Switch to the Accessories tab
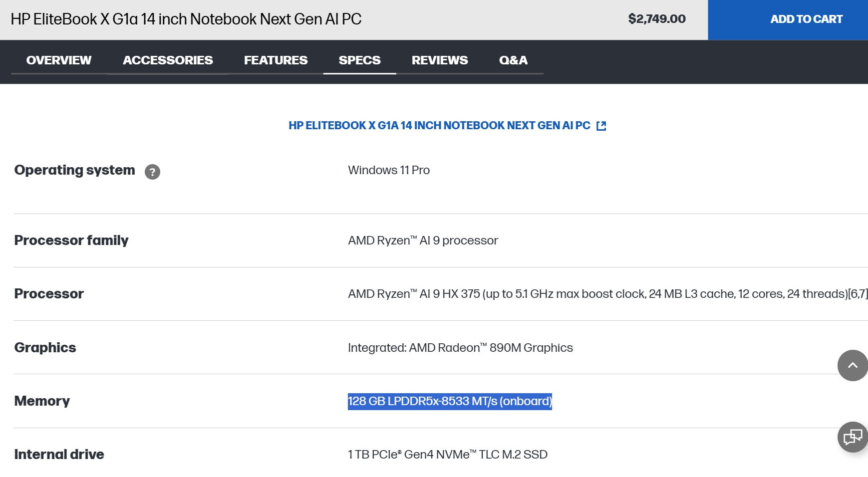Screen dimensions: 868x477 point(168,60)
